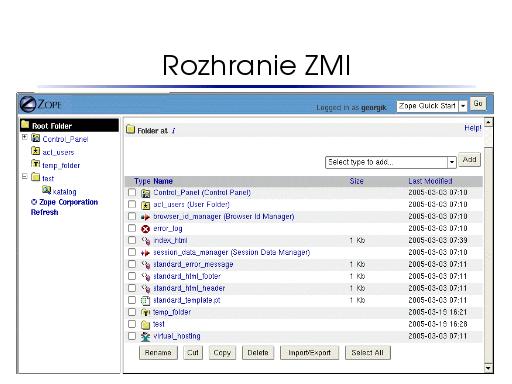Click the standard_error_message icon
512x384 pixels.
[145, 265]
